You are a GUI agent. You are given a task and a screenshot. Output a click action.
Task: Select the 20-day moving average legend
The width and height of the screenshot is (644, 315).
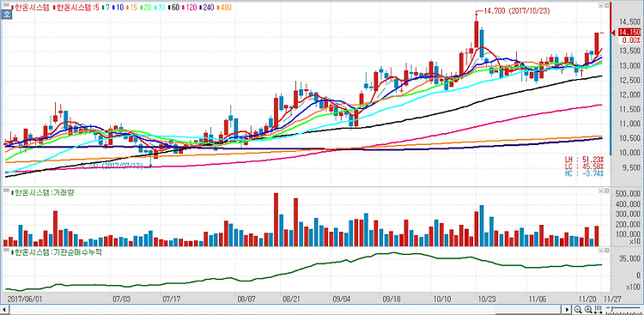(x=146, y=8)
